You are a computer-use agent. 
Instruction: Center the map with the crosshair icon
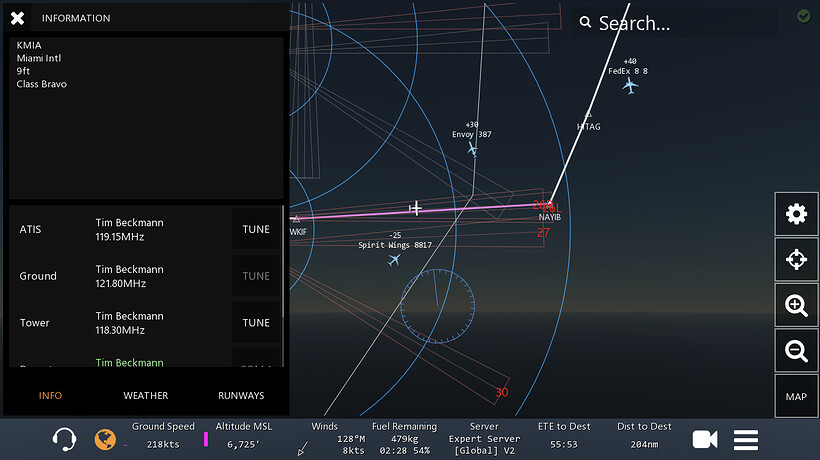point(796,259)
